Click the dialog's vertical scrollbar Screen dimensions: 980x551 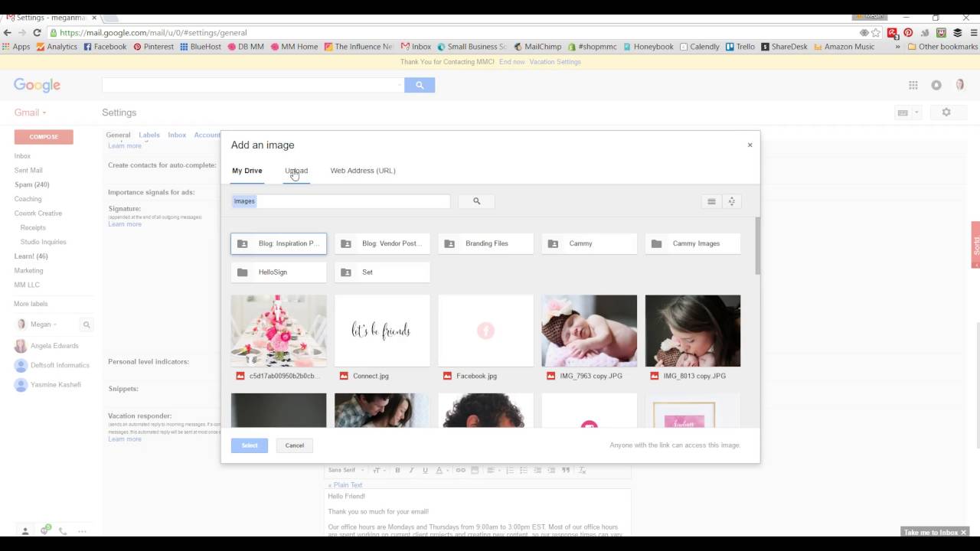(758, 246)
